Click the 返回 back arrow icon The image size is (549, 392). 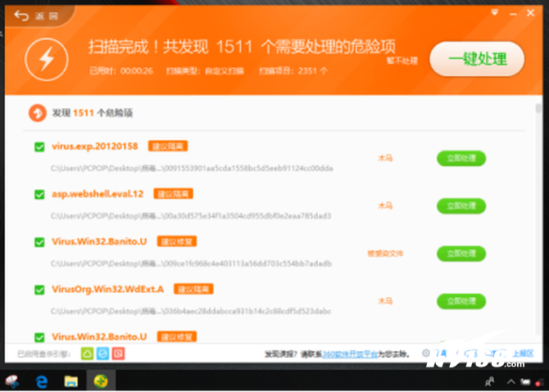(21, 16)
